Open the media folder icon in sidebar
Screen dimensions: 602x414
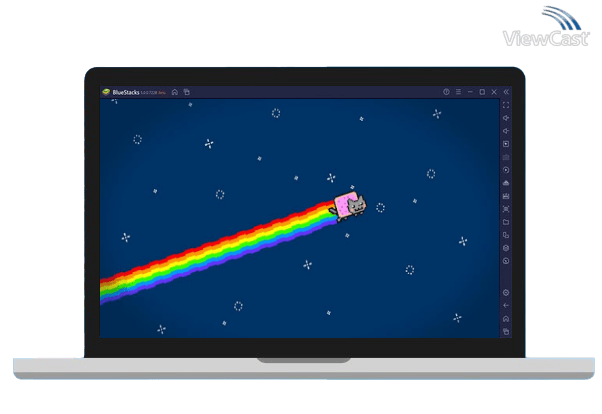pyautogui.click(x=506, y=222)
